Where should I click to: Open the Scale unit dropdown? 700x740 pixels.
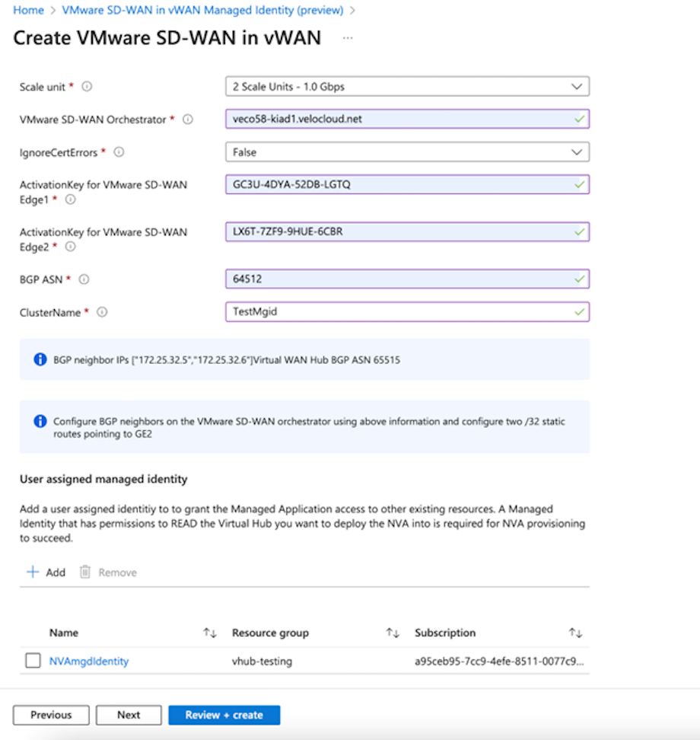576,86
